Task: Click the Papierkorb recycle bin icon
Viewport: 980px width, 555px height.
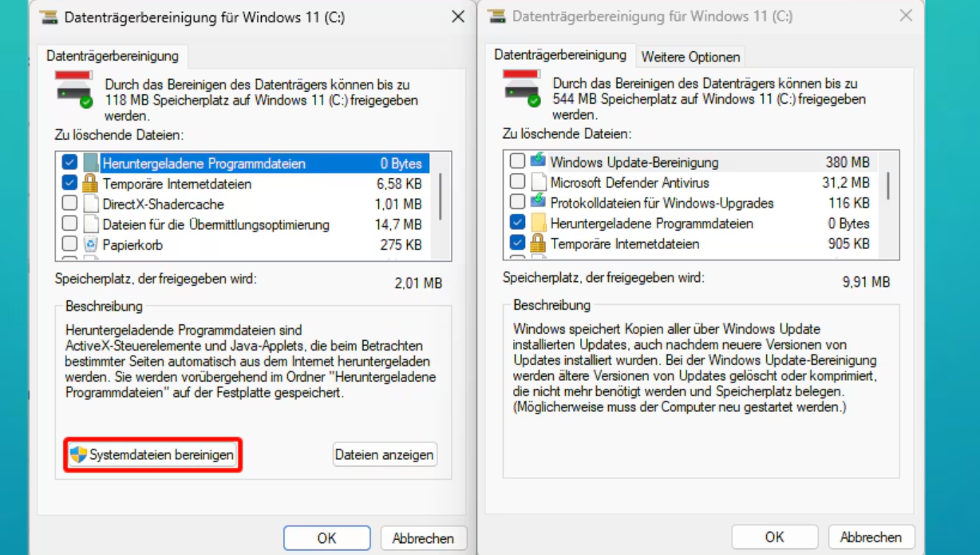Action: (90, 244)
